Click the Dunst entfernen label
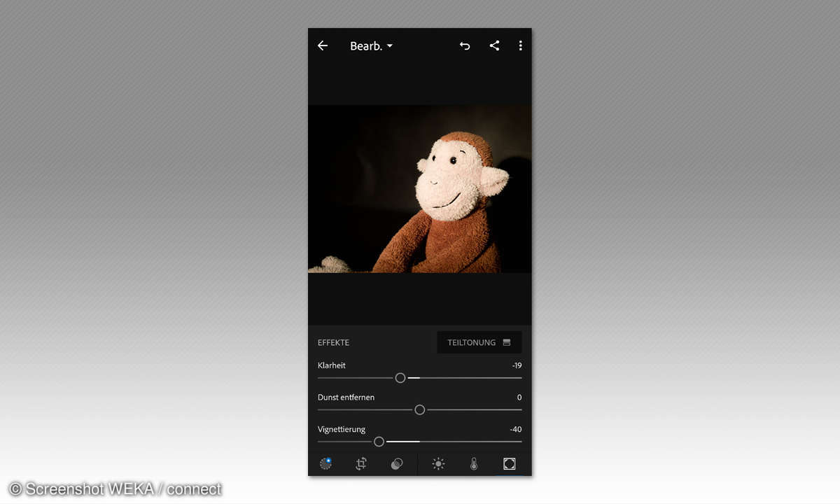This screenshot has width=840, height=504. 346,398
